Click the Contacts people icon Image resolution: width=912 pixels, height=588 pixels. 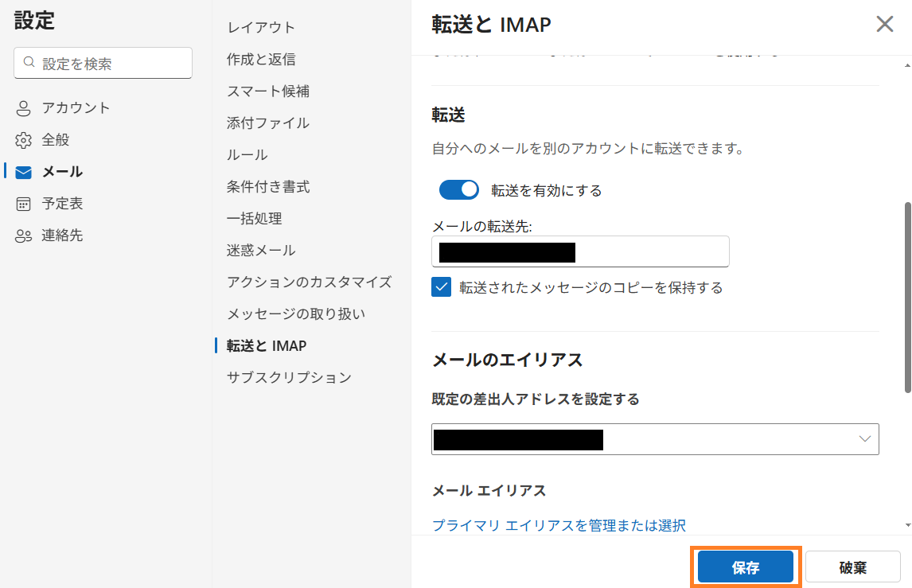(x=24, y=236)
